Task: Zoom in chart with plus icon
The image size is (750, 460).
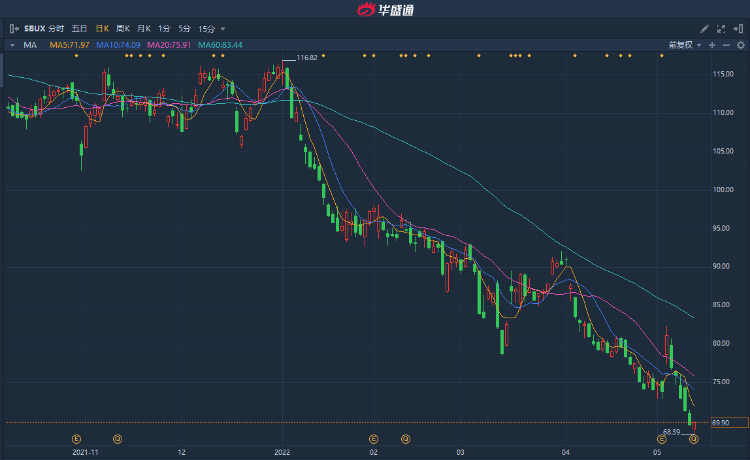Action: point(711,45)
